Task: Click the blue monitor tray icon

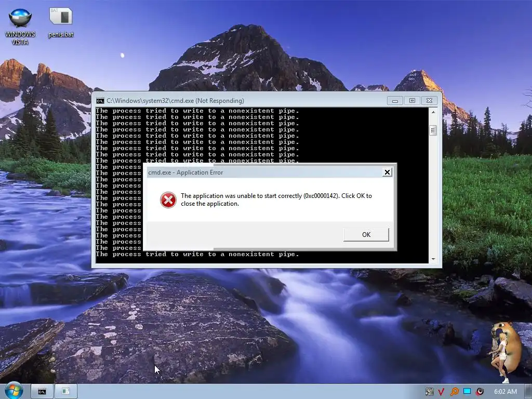Action: (467, 392)
